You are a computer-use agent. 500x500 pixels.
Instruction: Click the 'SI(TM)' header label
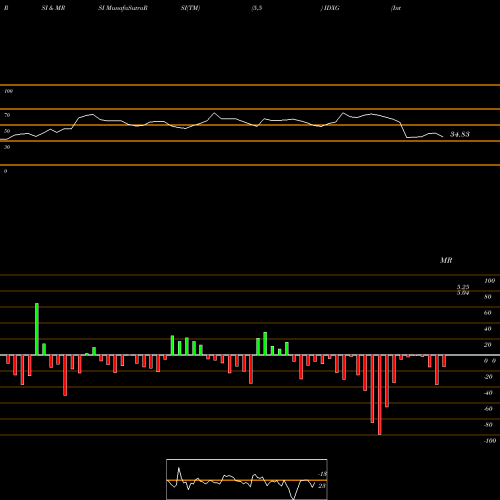tap(190, 8)
